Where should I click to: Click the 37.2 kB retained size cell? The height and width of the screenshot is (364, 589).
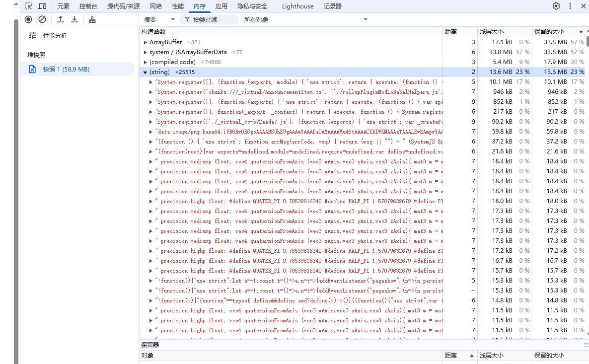click(557, 141)
